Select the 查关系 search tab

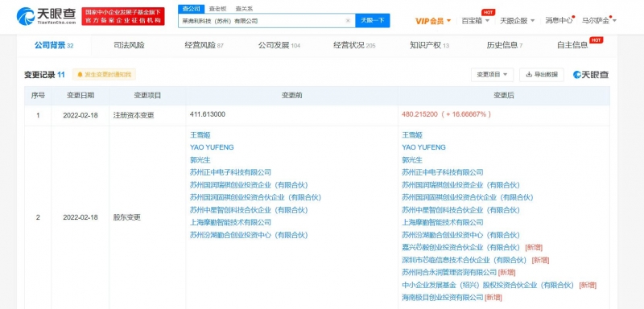coord(244,9)
